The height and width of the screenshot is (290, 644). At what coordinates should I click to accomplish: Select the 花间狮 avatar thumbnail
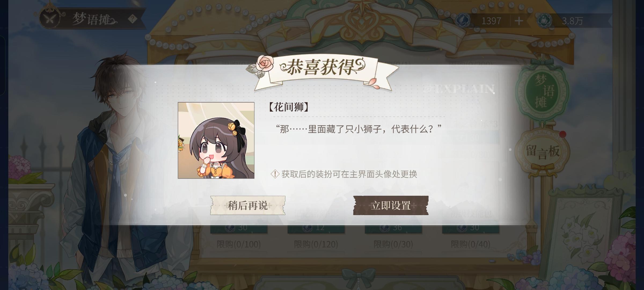coord(216,140)
